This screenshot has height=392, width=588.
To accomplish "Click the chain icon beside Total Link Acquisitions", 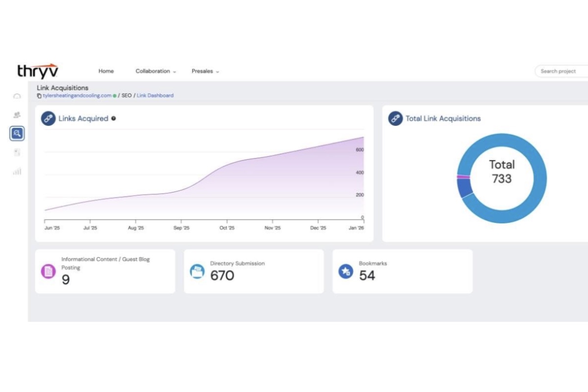I will [x=395, y=118].
